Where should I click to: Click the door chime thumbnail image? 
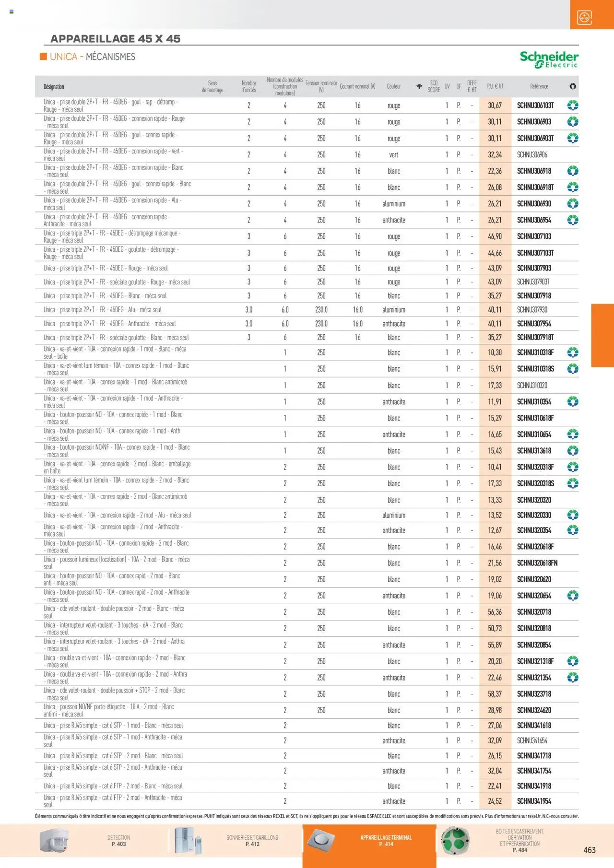(x=188, y=841)
